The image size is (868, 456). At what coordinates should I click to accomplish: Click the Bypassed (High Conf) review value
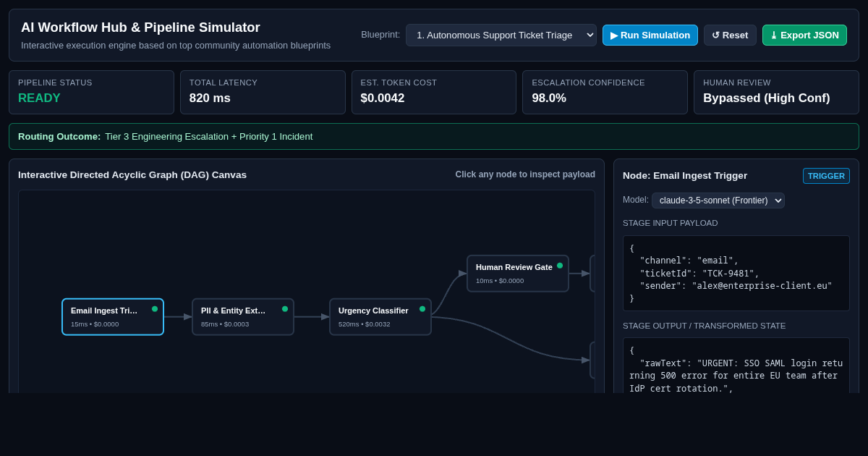(x=767, y=98)
